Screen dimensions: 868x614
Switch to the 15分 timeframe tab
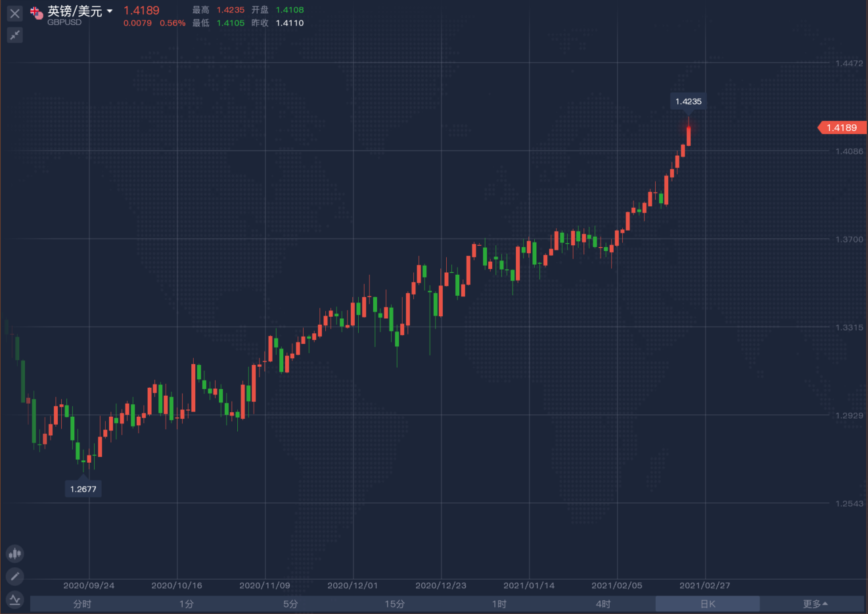395,604
